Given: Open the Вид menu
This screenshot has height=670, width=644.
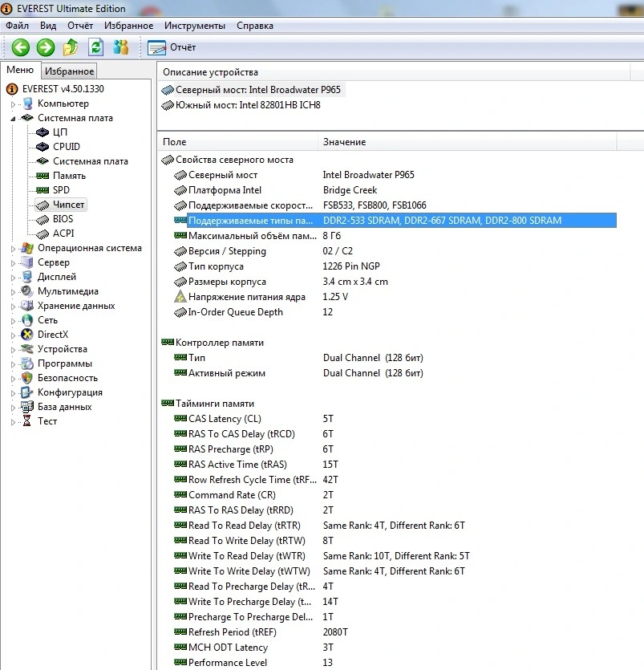Looking at the screenshot, I should coord(48,26).
